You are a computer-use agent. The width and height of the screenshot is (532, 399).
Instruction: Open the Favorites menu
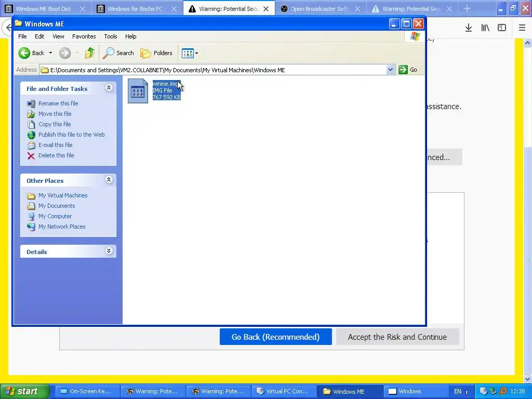[x=84, y=36]
